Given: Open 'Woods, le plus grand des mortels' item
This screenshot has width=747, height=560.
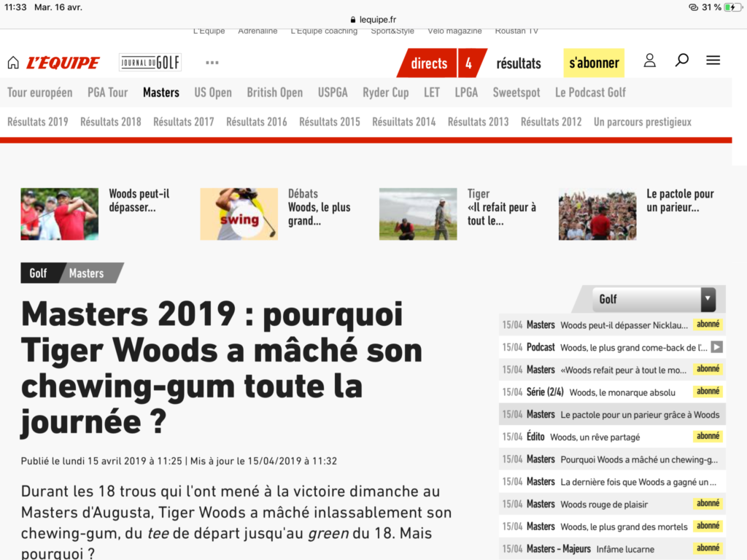Looking at the screenshot, I should (x=612, y=526).
